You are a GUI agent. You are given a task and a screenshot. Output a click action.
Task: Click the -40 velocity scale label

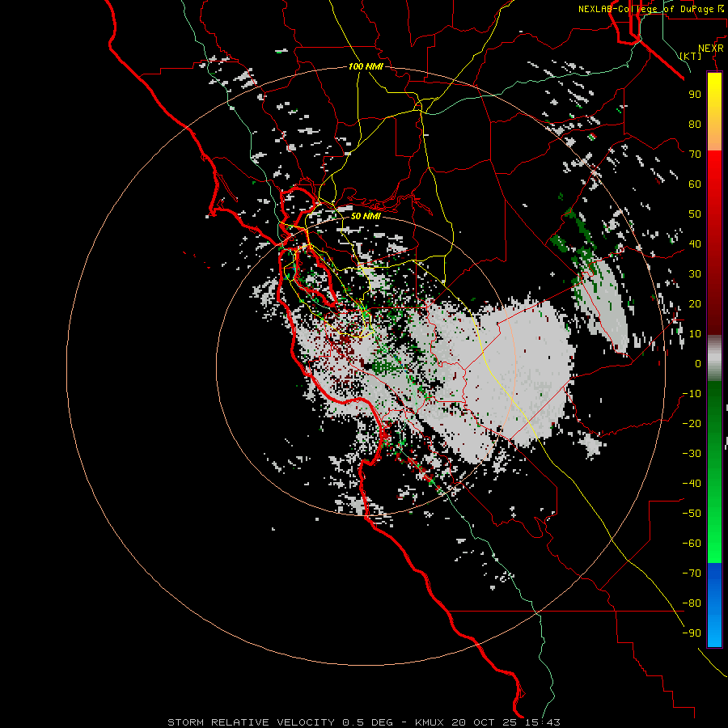pyautogui.click(x=692, y=484)
